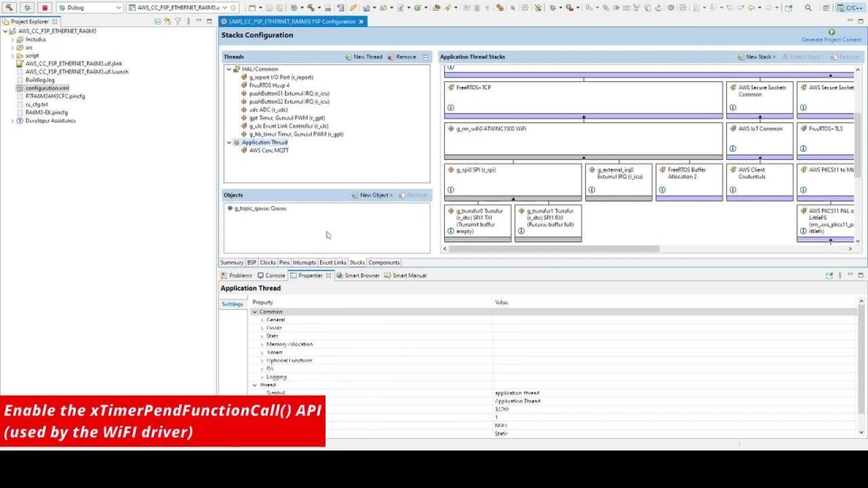Select g_elc Event Link Controller entry
Viewport: 868px width, 488px height.
[288, 127]
